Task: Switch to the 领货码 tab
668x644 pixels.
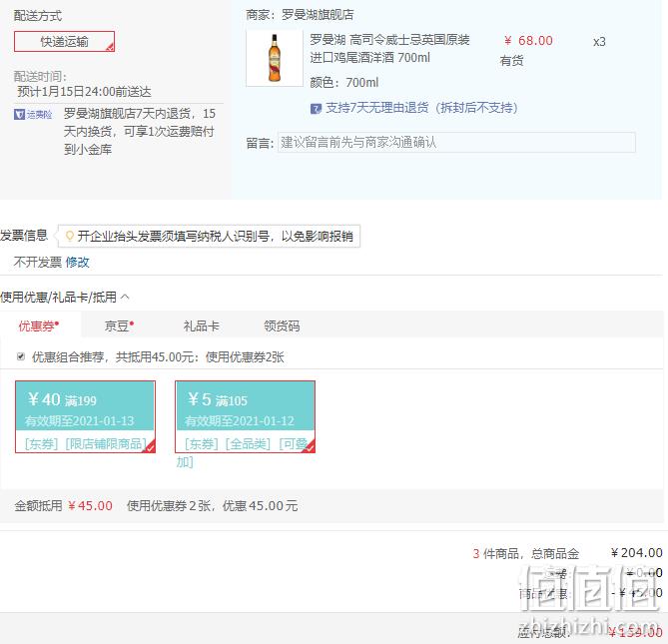Action: (x=282, y=325)
